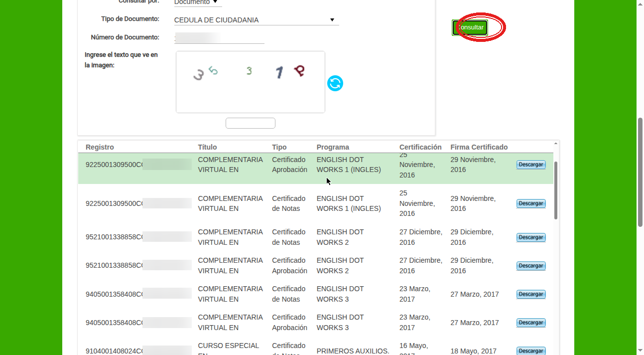Image resolution: width=644 pixels, height=355 pixels.
Task: Click ENGLISH DOT WORKS 2 in the Certificado de Notas row
Action: point(340,237)
